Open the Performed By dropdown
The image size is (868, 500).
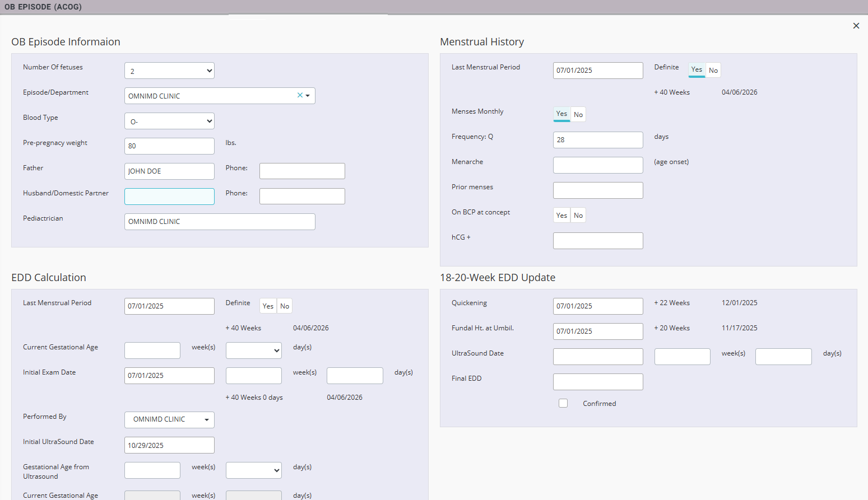169,419
